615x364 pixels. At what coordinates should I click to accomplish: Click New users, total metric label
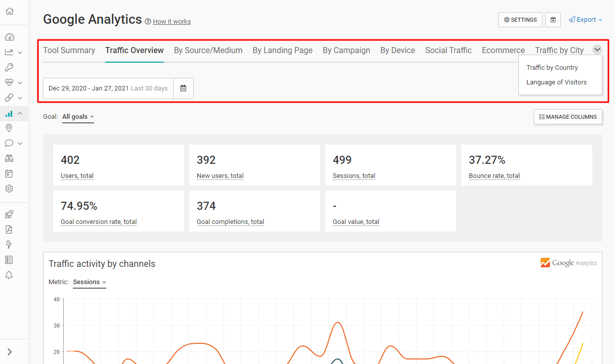pos(220,176)
